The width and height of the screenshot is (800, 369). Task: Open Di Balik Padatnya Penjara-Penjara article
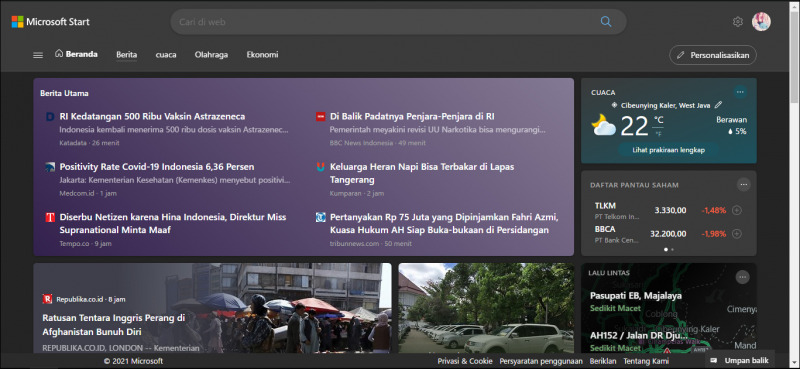412,116
